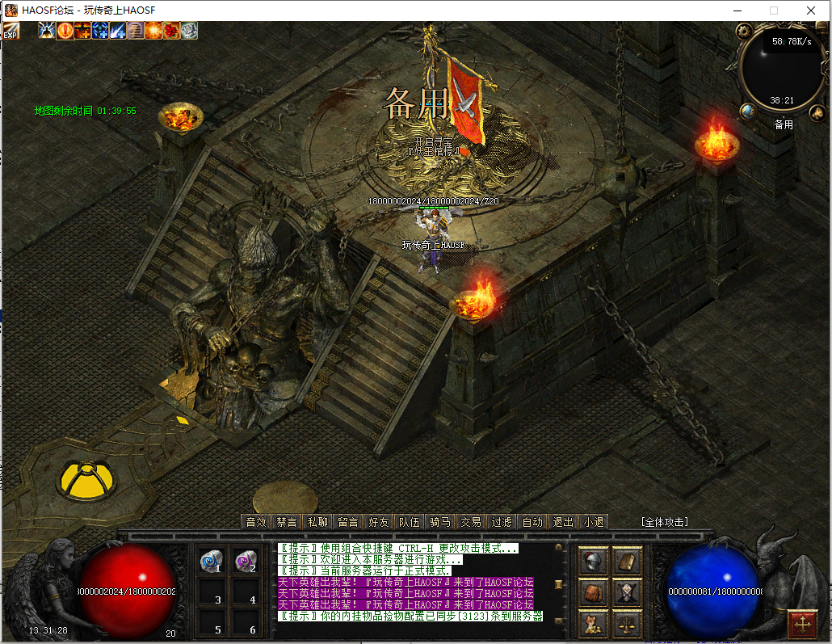Screen dimensions: 832x644
Task: Open the backpack inventory icon
Action: 595,592
